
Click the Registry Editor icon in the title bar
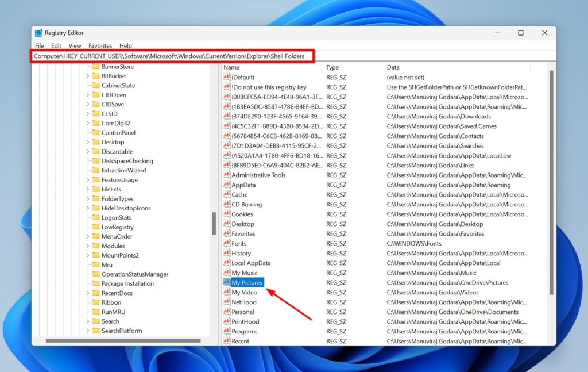point(39,33)
